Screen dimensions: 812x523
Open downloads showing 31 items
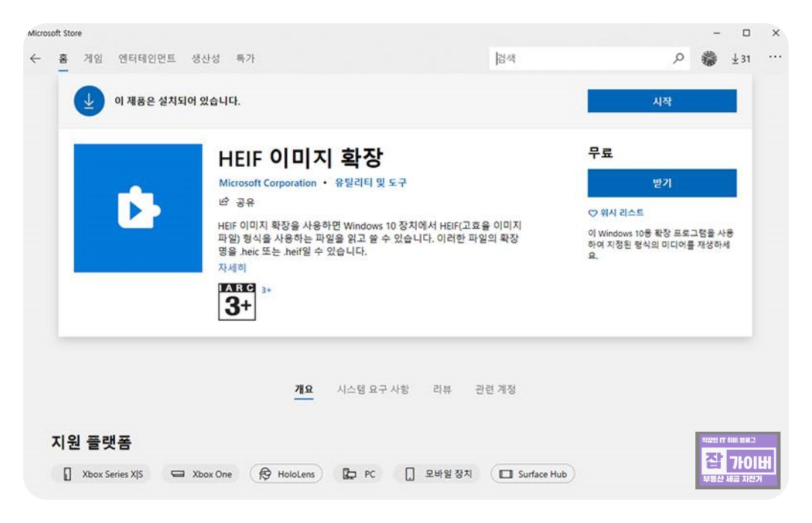(x=740, y=58)
